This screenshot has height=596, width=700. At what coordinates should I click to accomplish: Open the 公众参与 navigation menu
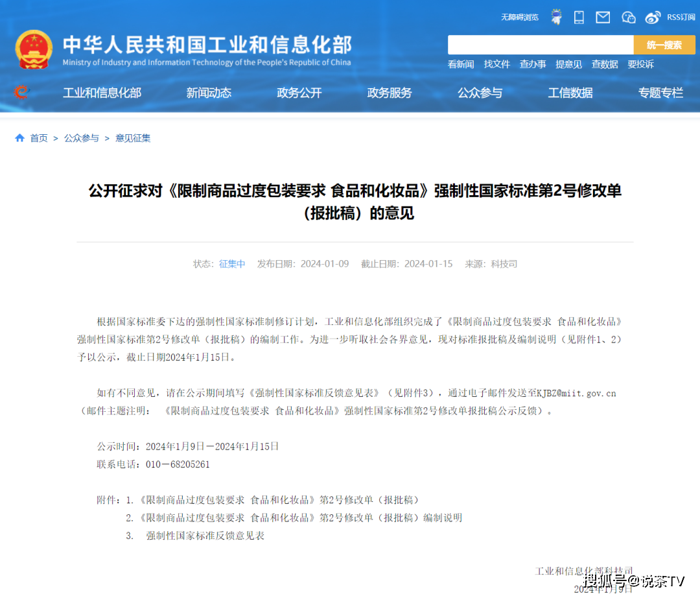pos(480,93)
